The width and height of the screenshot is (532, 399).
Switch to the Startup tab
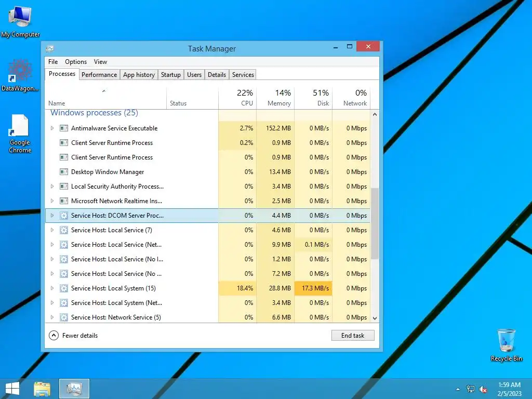[170, 75]
